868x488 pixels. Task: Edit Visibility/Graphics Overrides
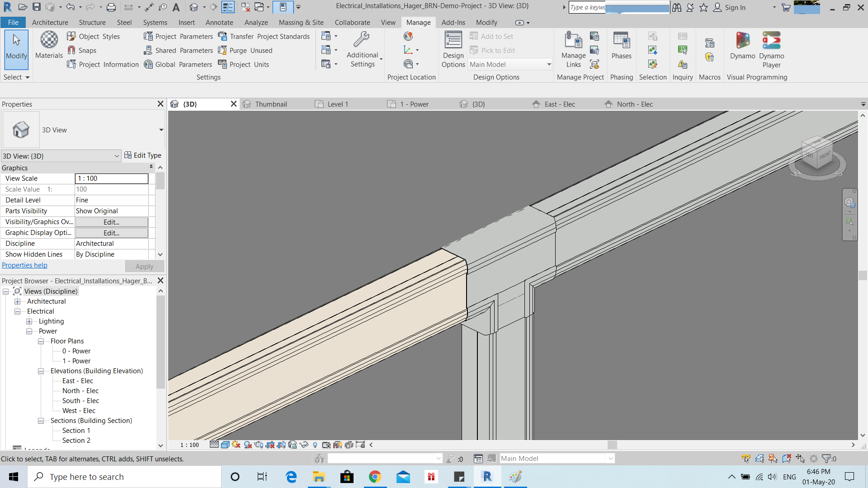tap(111, 222)
